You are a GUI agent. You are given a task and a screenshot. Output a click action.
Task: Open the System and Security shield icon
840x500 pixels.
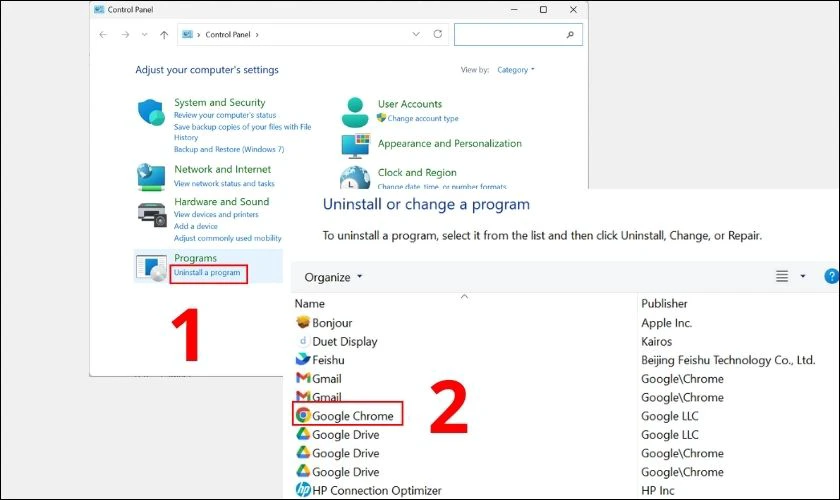151,113
